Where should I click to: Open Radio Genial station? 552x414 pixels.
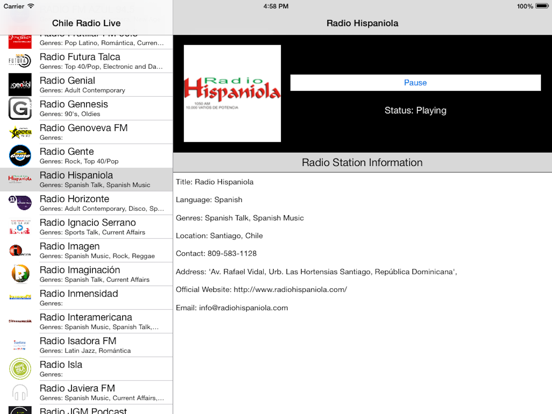tap(86, 84)
